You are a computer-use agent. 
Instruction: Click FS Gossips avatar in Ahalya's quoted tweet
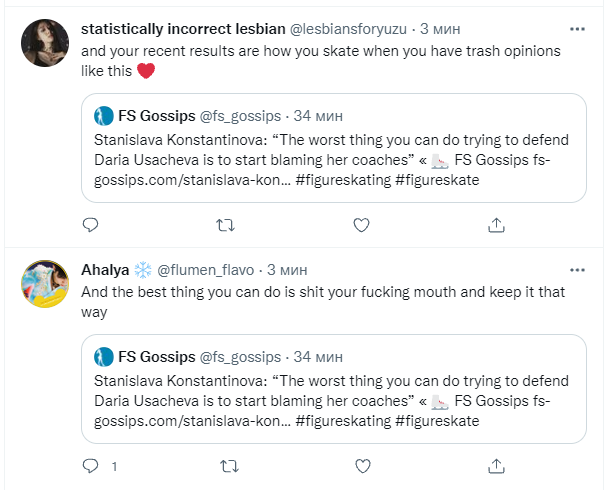pos(102,355)
